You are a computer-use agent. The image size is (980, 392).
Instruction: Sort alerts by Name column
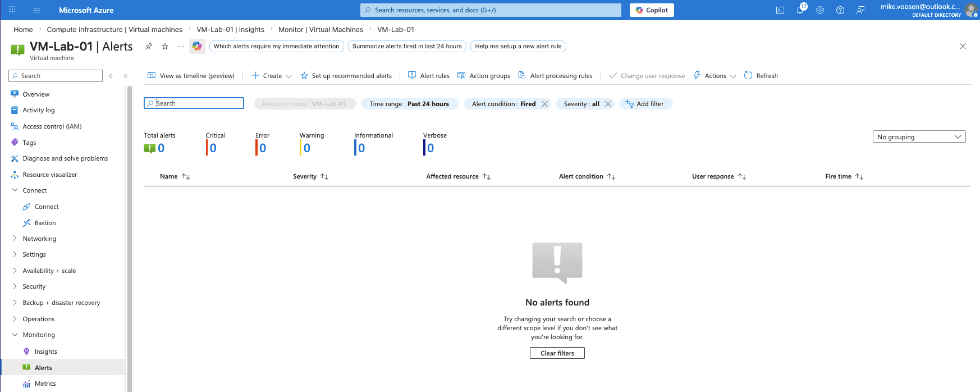click(175, 176)
